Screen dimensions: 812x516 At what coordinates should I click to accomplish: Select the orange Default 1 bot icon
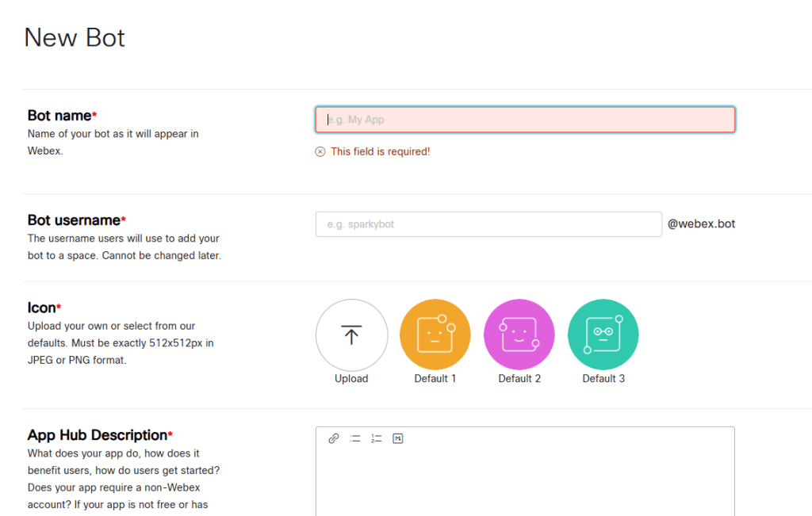pyautogui.click(x=435, y=334)
